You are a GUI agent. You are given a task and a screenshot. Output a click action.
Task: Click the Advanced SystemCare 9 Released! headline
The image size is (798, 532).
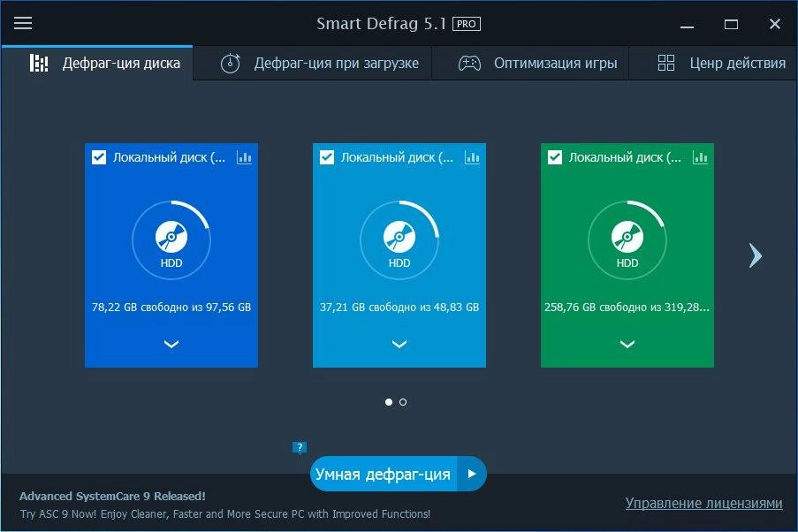tap(112, 496)
